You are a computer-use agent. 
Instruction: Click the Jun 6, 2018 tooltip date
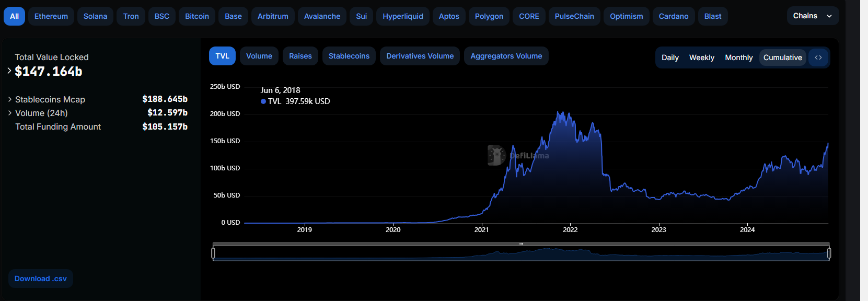[x=281, y=90]
